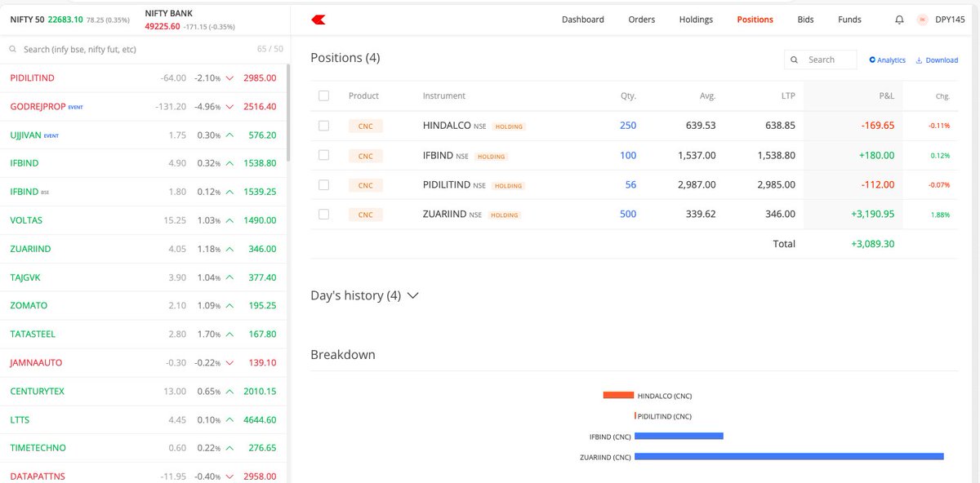Click the HINDALCO orange breakdown bar
The height and width of the screenshot is (483, 980).
tap(618, 395)
